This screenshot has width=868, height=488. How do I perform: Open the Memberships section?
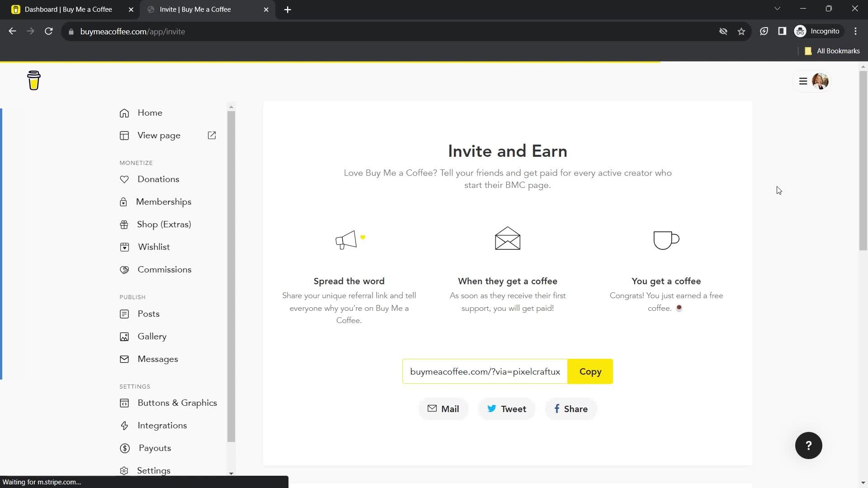164,202
